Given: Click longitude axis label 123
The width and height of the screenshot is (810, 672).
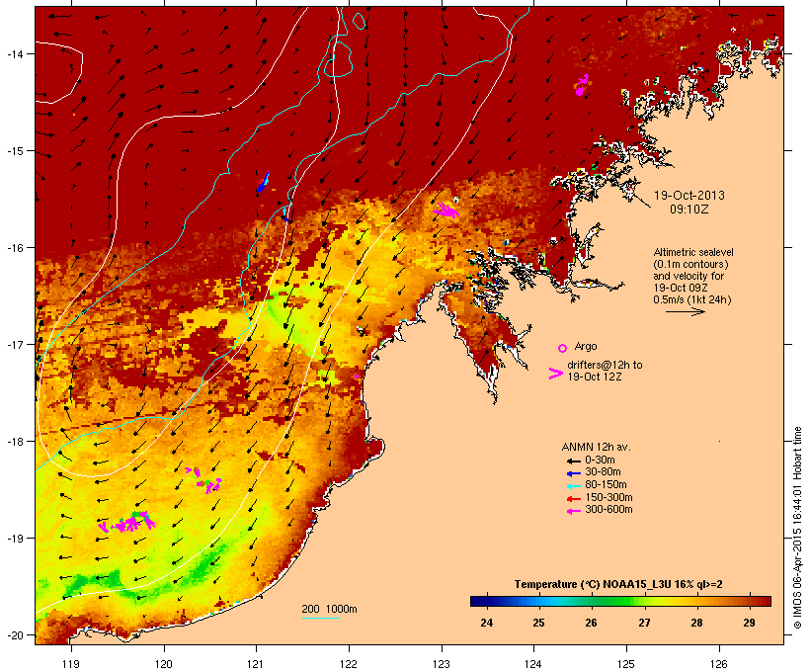Looking at the screenshot, I should [442, 664].
